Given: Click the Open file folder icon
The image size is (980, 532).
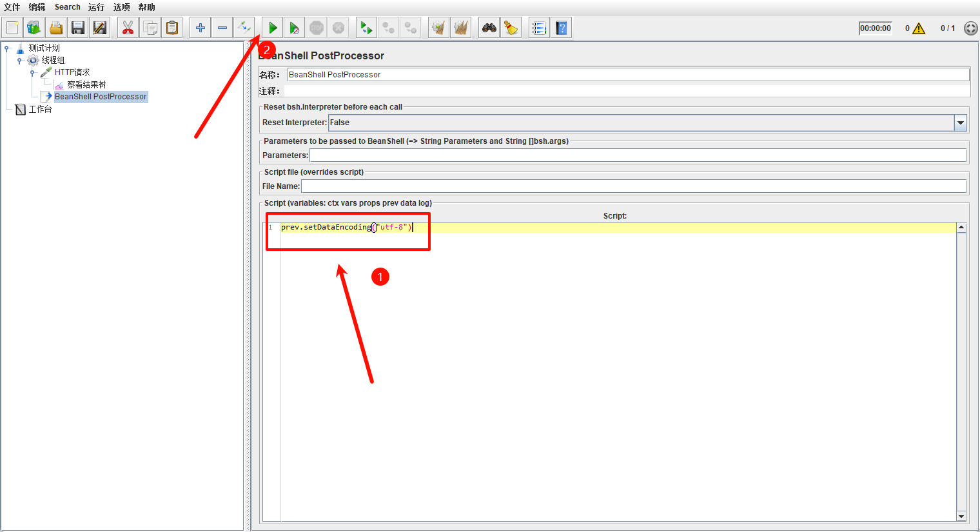Looking at the screenshot, I should tap(56, 28).
